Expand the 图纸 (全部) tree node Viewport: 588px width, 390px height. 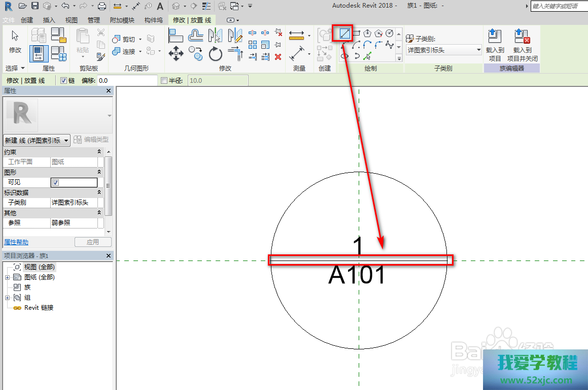pos(7,277)
